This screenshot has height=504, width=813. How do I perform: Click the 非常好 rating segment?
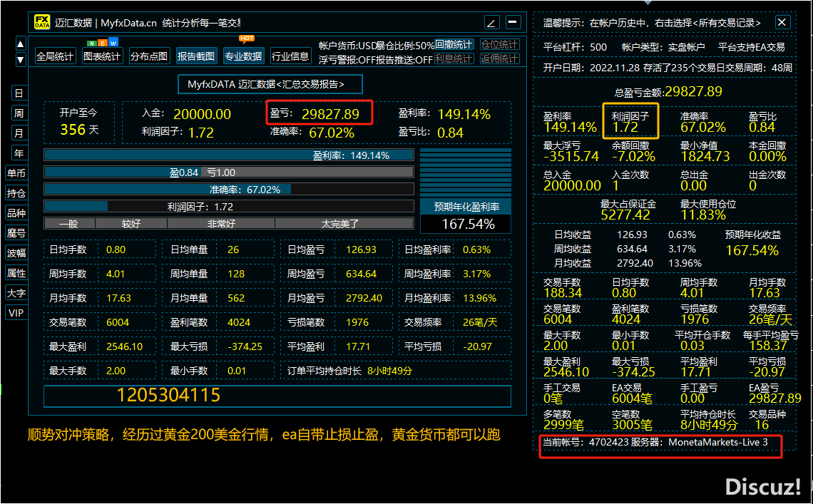point(221,223)
